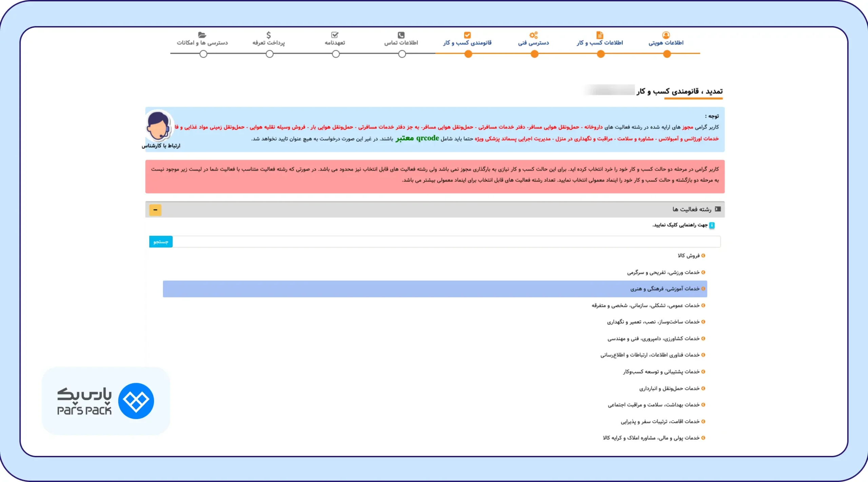Click the تمدید ، قانونمندی کسب و کار heading
This screenshot has height=482, width=868.
(679, 91)
